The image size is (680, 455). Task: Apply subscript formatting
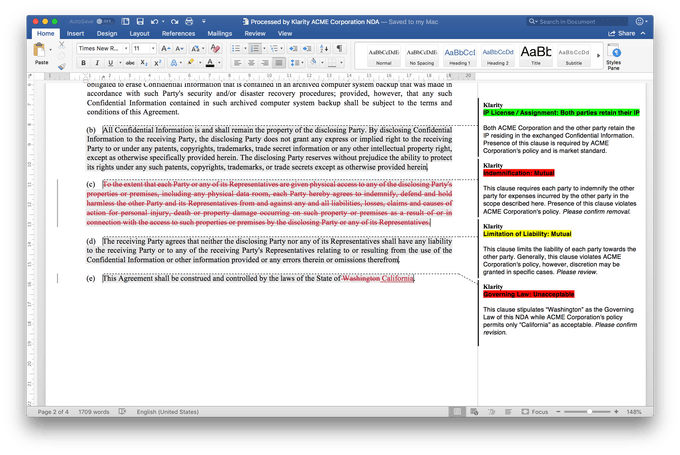[146, 63]
